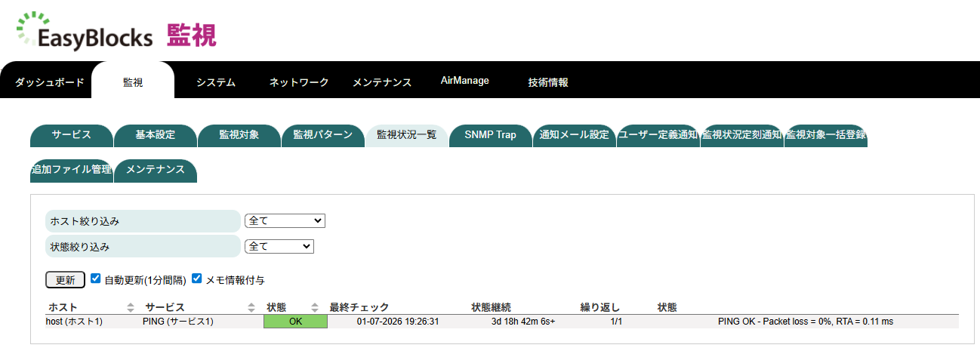Sort by 状態 column arrows
Screen dimensions: 980x351
click(315, 308)
